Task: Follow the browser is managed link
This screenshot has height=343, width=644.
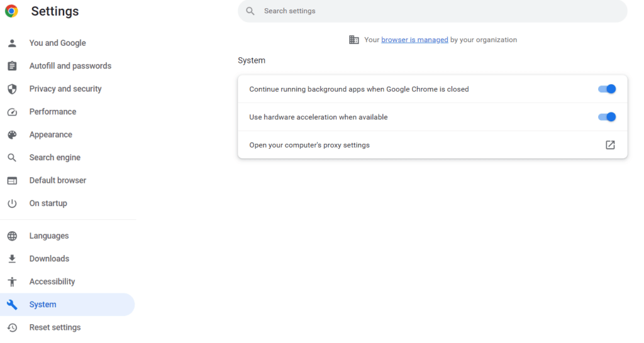Action: 414,40
